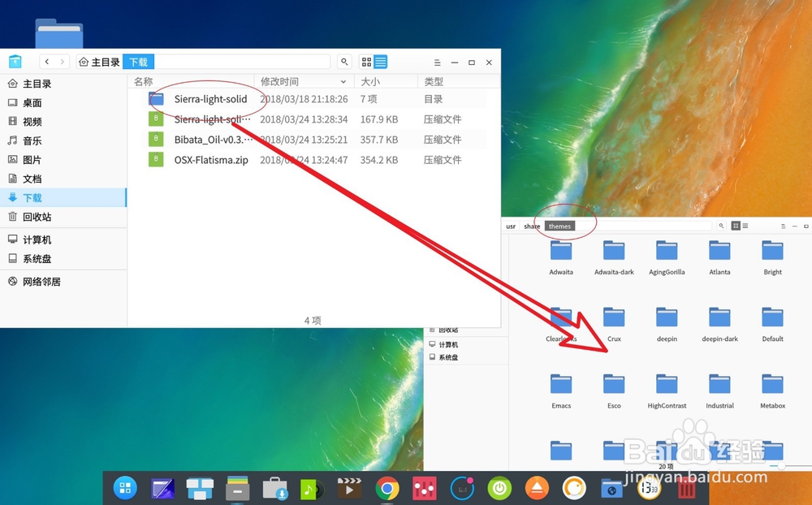Switch themes window to list view
The image size is (812, 505).
(x=745, y=225)
